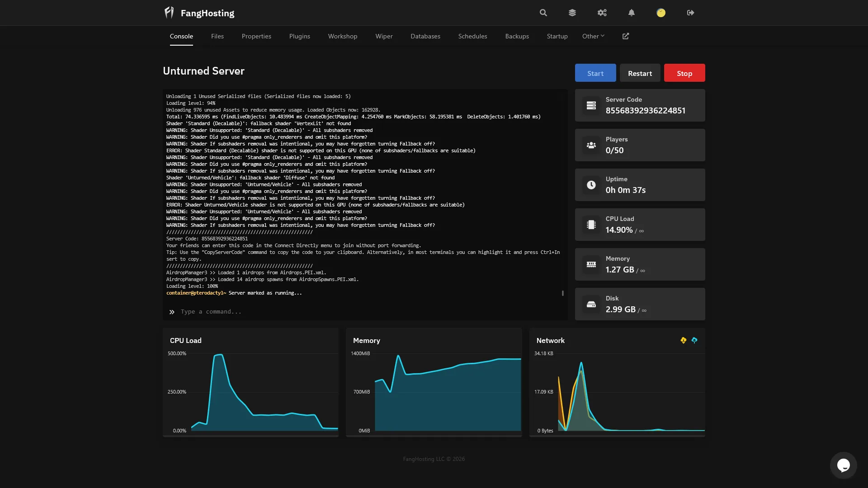Open the search magnifier icon

543,13
